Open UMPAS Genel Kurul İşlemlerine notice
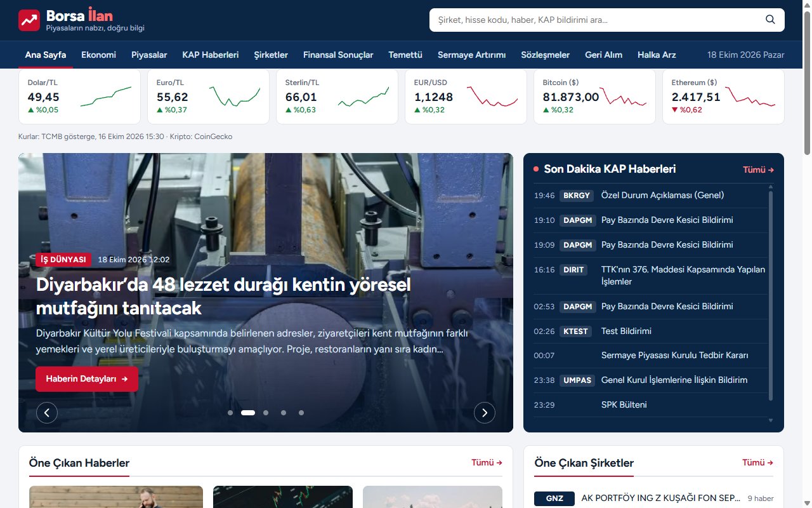The height and width of the screenshot is (508, 812). tap(650, 380)
